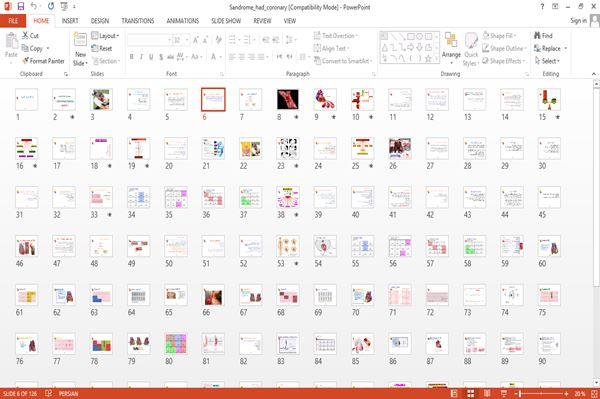Click the 20% zoom level
Viewport: 600px width, 399px height.
click(x=579, y=393)
